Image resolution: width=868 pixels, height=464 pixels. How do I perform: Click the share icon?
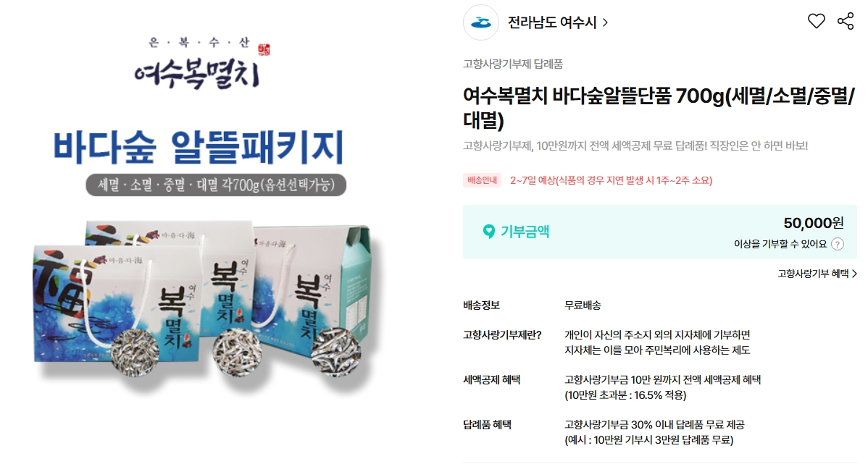pos(846,22)
